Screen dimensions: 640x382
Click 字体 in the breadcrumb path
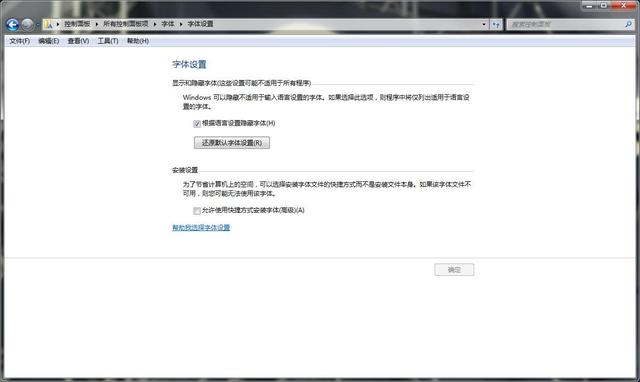[168, 24]
